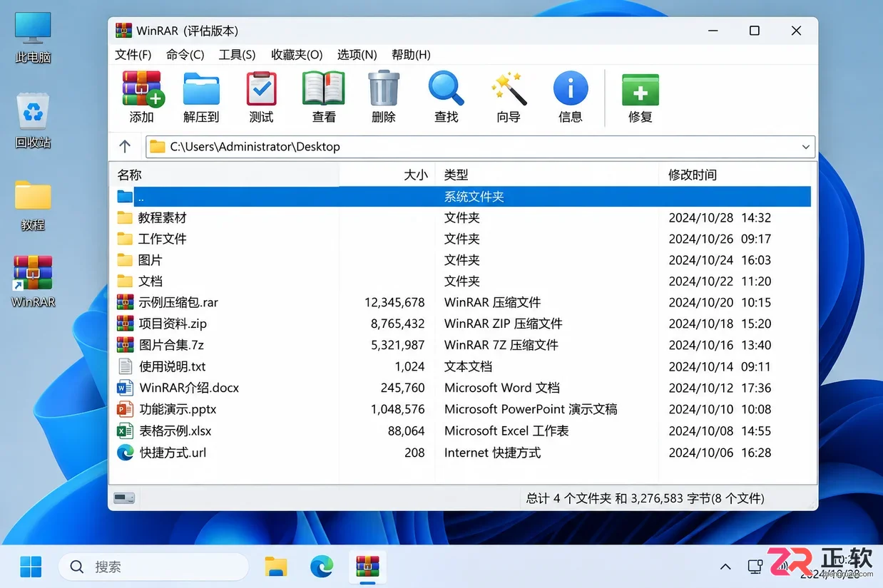Click the Edge icon of 快捷方式.url
This screenshot has height=588, width=883.
pos(126,452)
